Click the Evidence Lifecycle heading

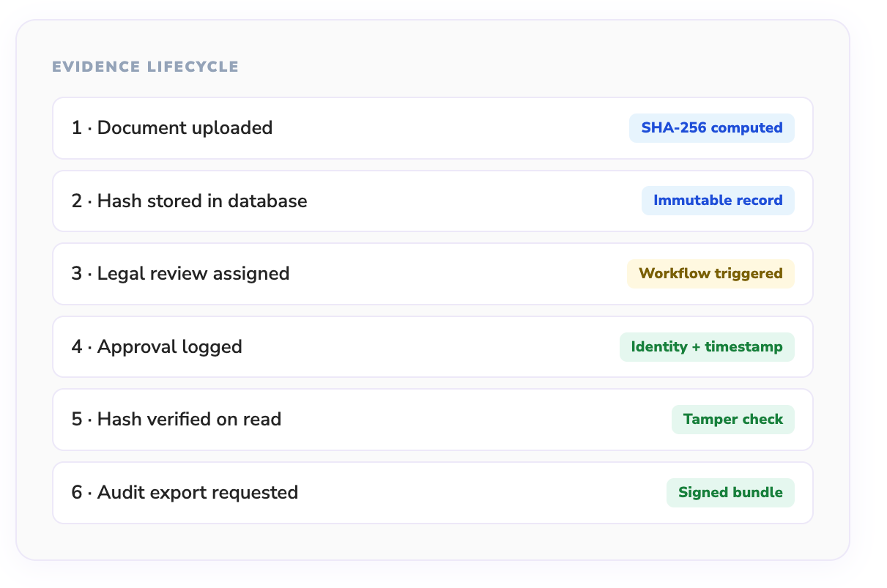pos(145,67)
